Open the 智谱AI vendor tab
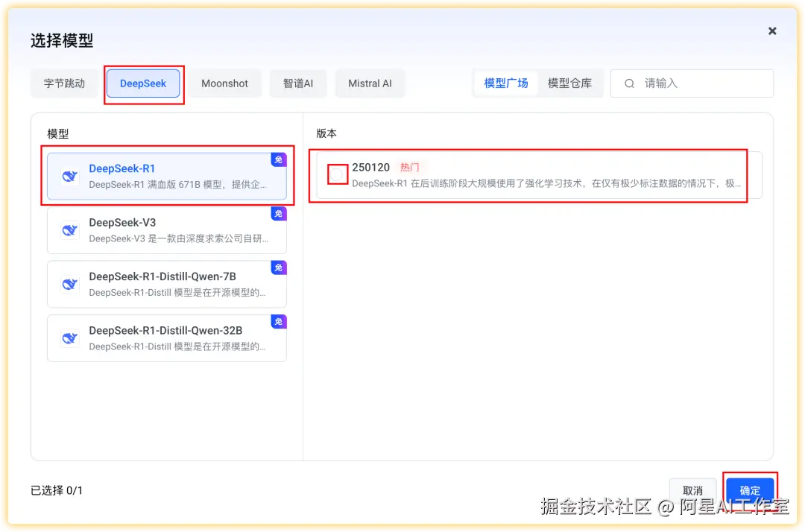Image resolution: width=805 pixels, height=532 pixels. click(297, 83)
